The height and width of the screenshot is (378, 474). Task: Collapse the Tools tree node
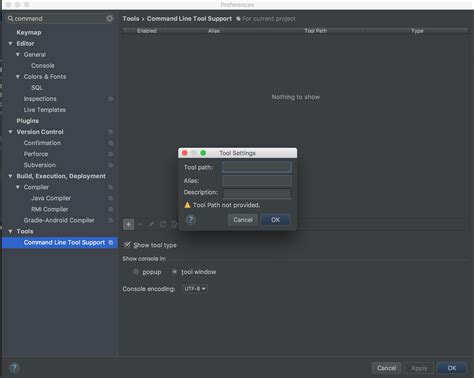[10, 231]
